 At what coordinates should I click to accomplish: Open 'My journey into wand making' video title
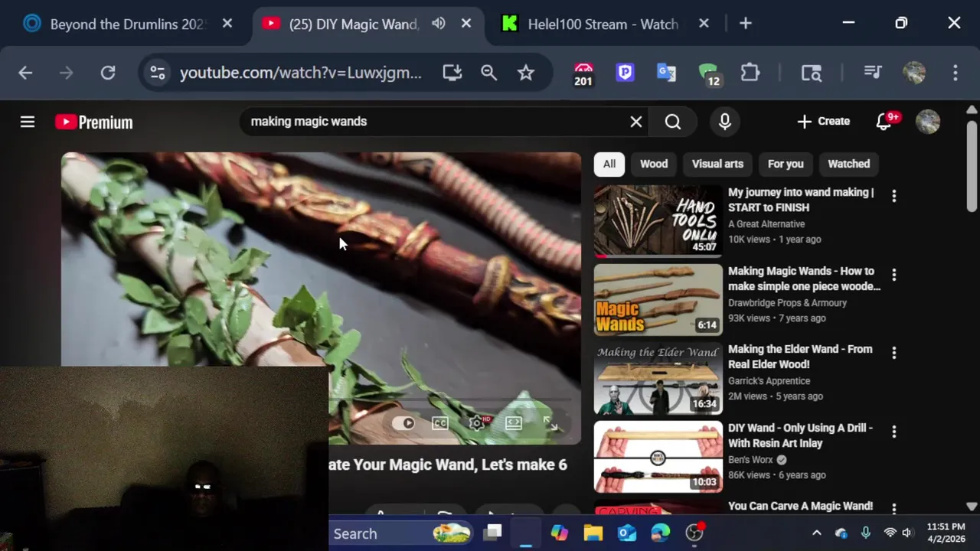click(x=801, y=200)
